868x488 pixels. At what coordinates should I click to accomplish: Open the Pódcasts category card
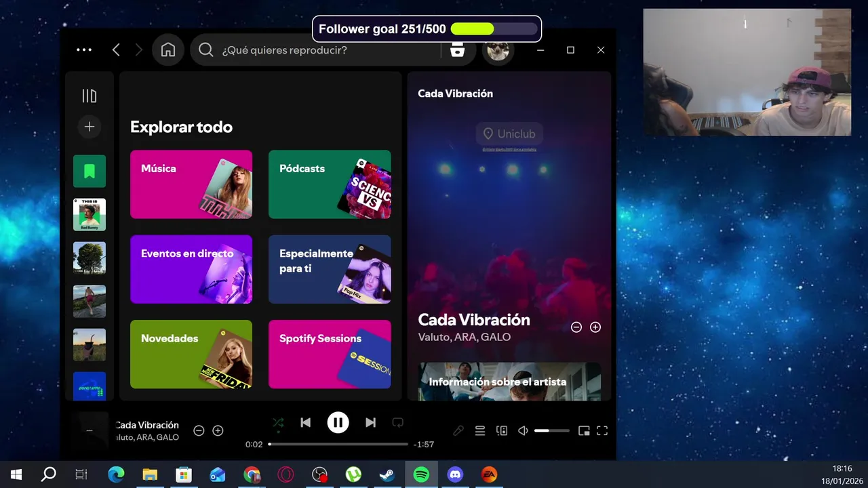tap(330, 184)
